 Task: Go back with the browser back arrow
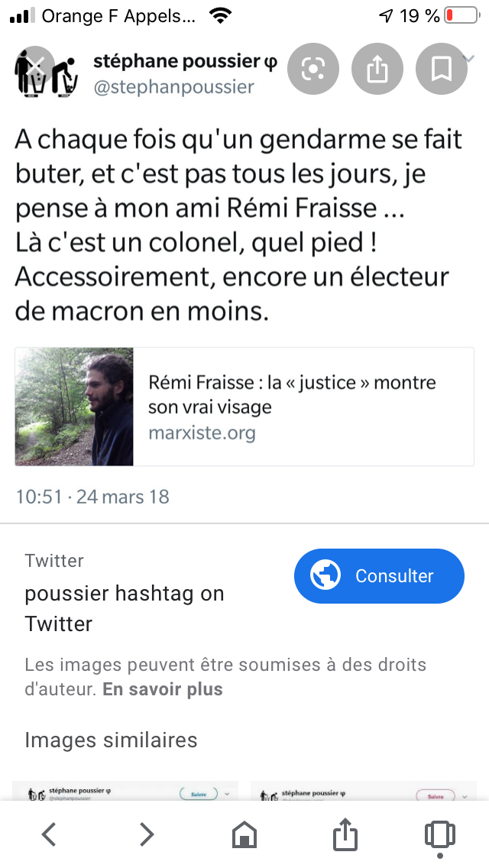49,834
